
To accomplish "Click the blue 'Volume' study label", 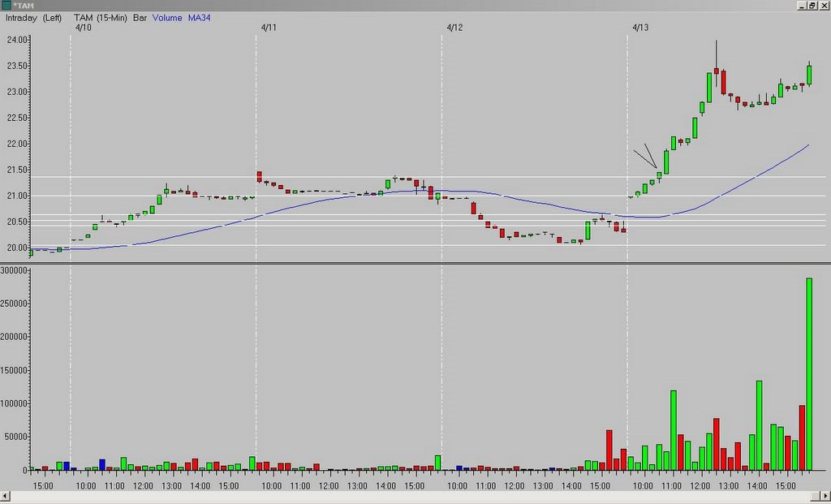I will click(167, 18).
